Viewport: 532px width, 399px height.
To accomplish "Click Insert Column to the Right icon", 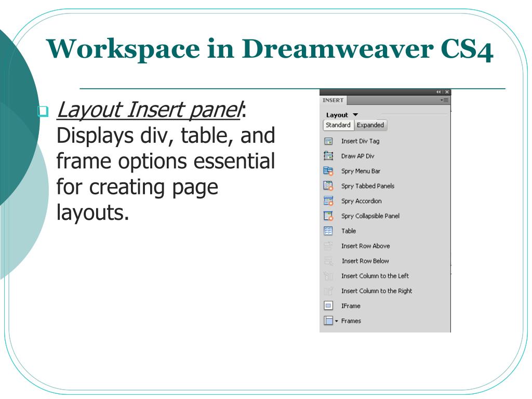I will (x=328, y=291).
